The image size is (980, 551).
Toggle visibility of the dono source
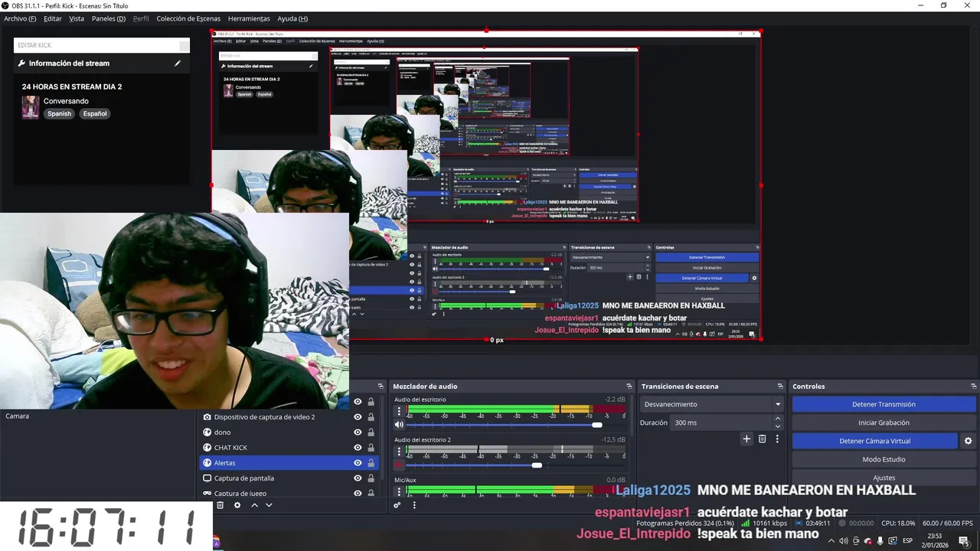(358, 432)
